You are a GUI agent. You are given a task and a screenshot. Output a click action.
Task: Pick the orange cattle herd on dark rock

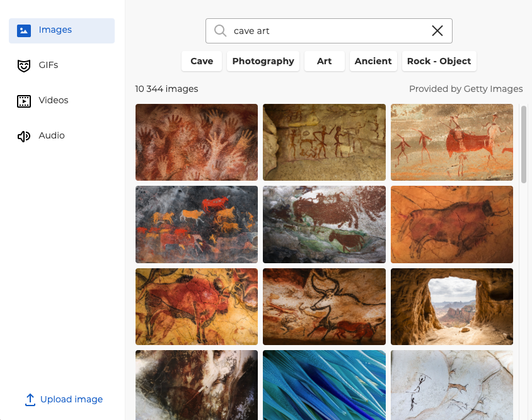[x=197, y=224]
